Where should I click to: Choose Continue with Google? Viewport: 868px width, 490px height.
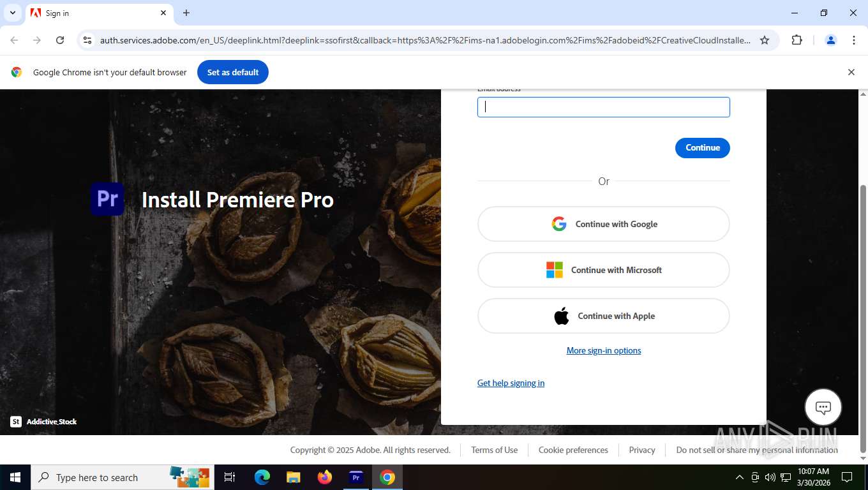click(x=603, y=224)
